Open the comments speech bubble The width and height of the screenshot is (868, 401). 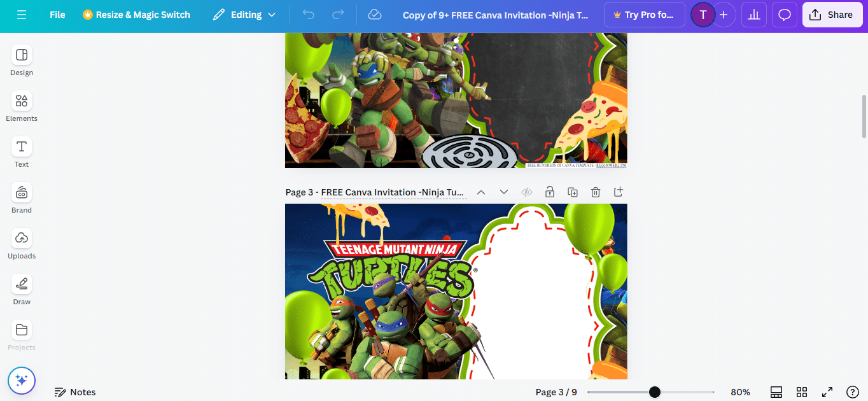pyautogui.click(x=785, y=15)
